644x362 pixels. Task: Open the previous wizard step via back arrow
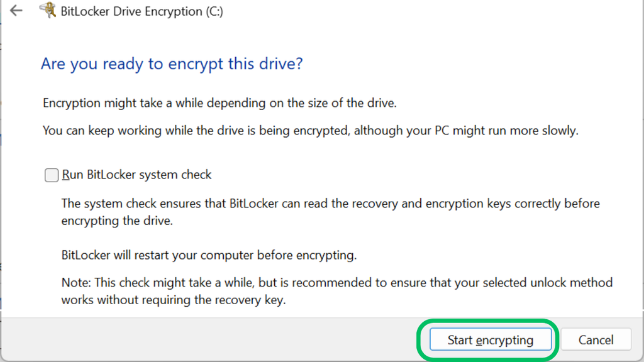(16, 11)
